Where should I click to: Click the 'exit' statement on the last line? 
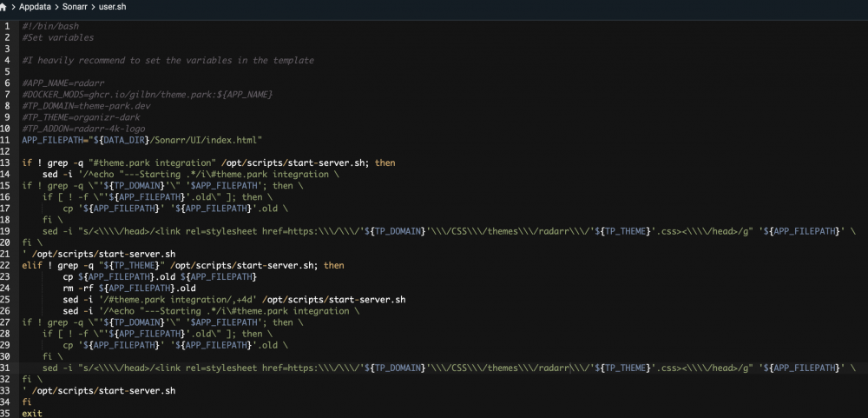32,414
